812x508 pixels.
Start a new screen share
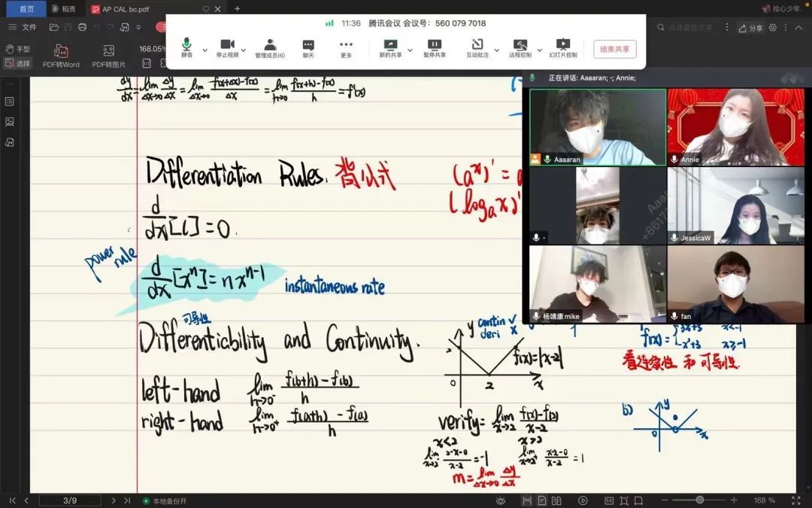[x=390, y=47]
